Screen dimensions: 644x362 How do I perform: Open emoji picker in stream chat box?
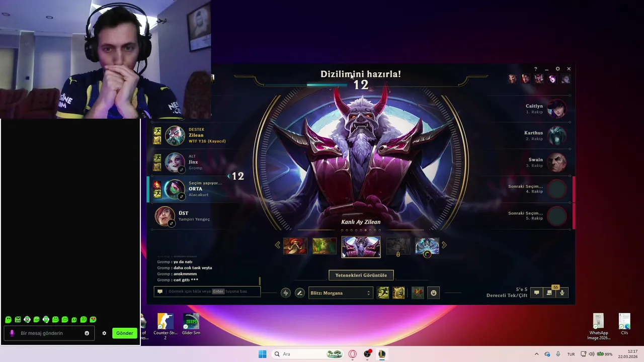[87, 333]
